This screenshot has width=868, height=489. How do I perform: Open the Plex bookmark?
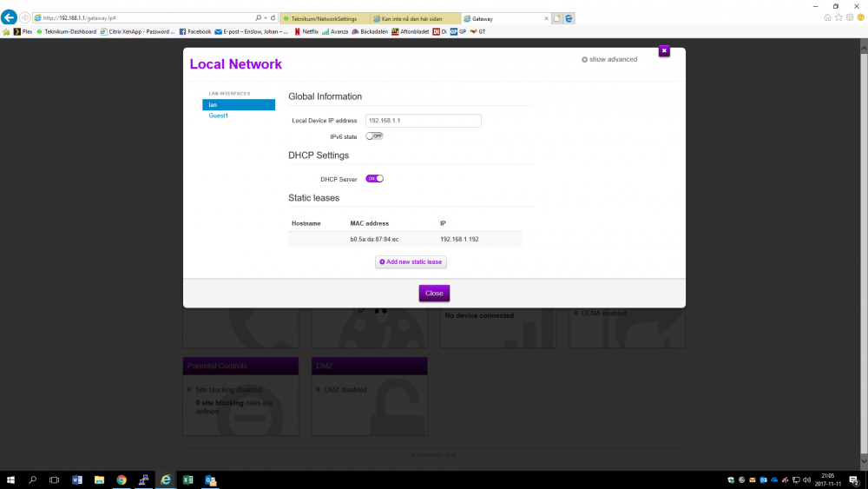pos(23,31)
